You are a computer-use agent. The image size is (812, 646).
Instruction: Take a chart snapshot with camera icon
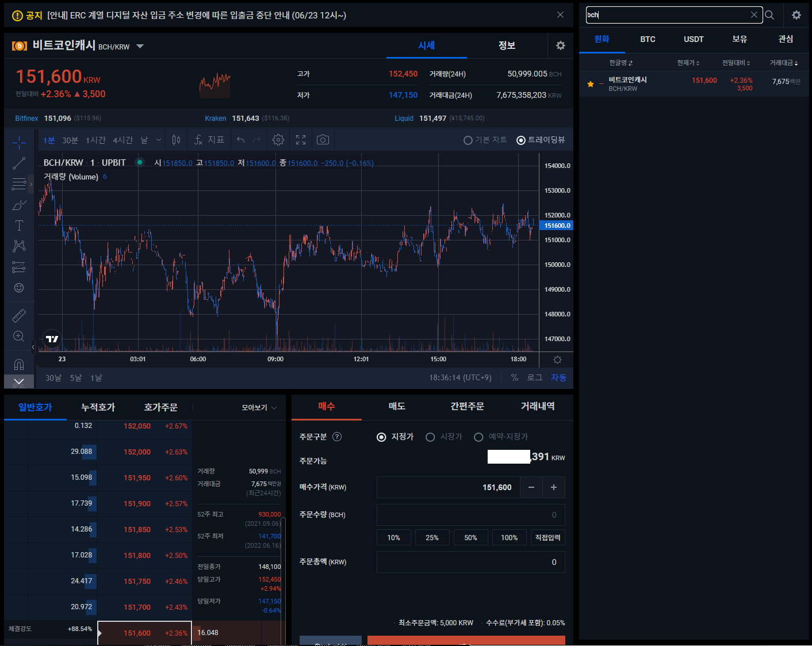click(323, 140)
